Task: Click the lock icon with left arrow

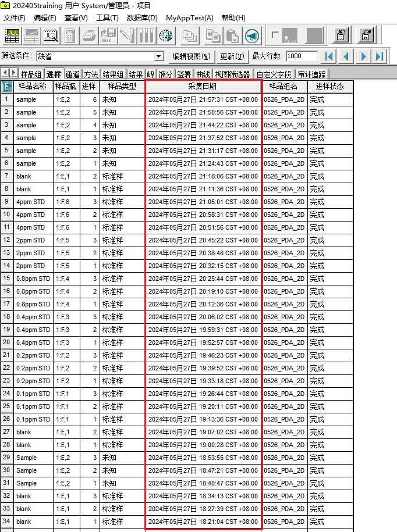Action: (341, 35)
